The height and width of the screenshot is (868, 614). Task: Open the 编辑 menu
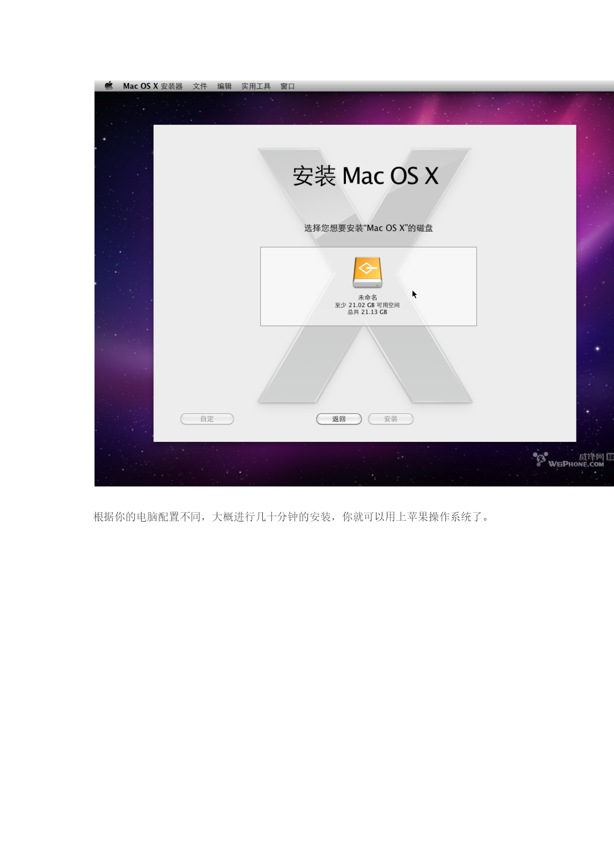224,86
